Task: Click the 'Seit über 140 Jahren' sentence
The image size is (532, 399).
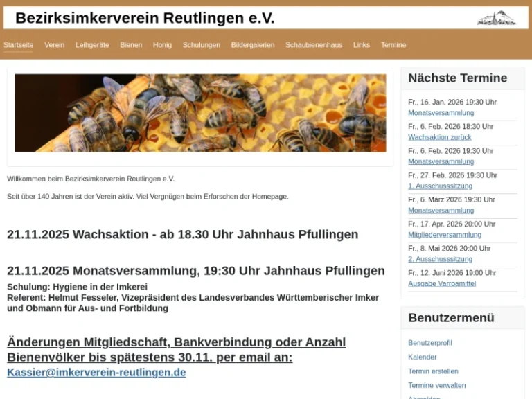Action: pos(148,197)
